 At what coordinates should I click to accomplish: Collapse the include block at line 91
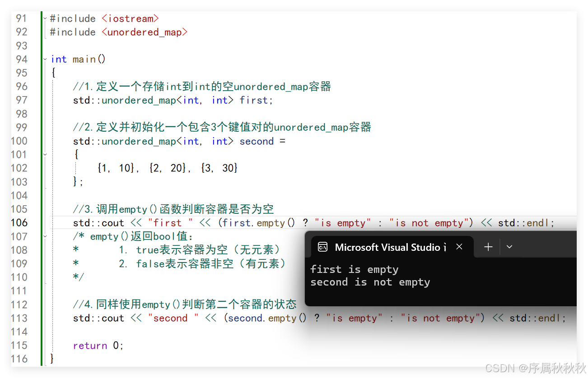pos(45,18)
